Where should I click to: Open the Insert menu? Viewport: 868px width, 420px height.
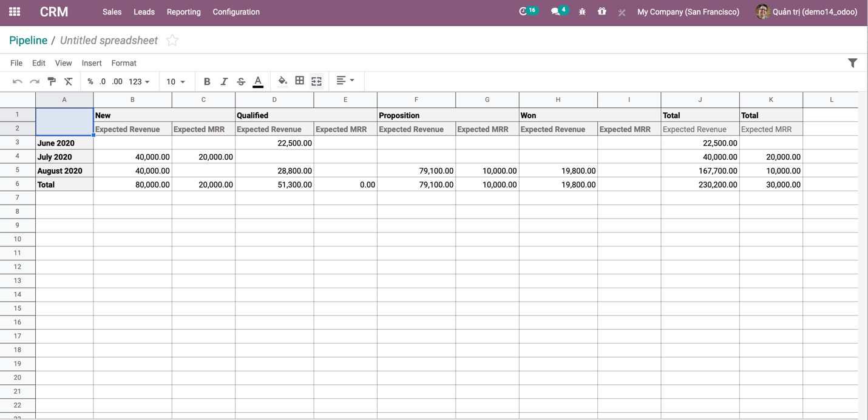pos(92,63)
